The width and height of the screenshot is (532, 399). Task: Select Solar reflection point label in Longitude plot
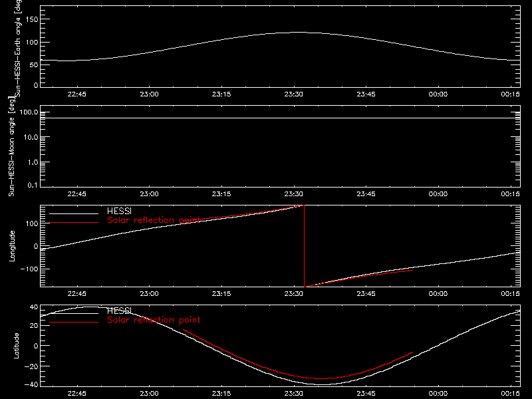click(x=154, y=220)
